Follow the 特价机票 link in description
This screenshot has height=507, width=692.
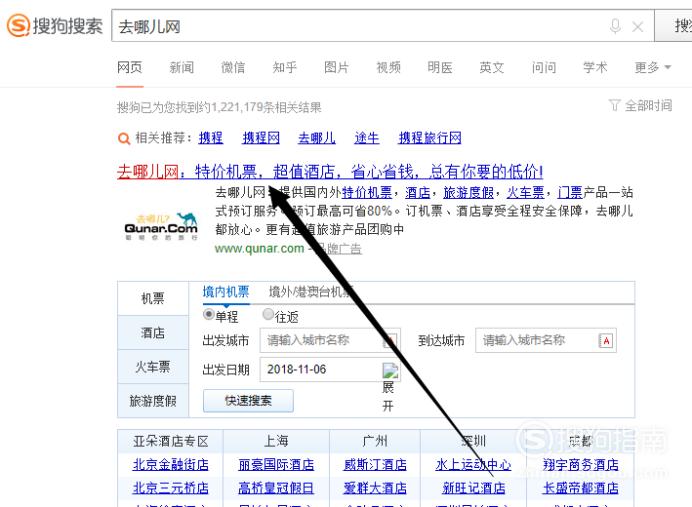pos(367,192)
